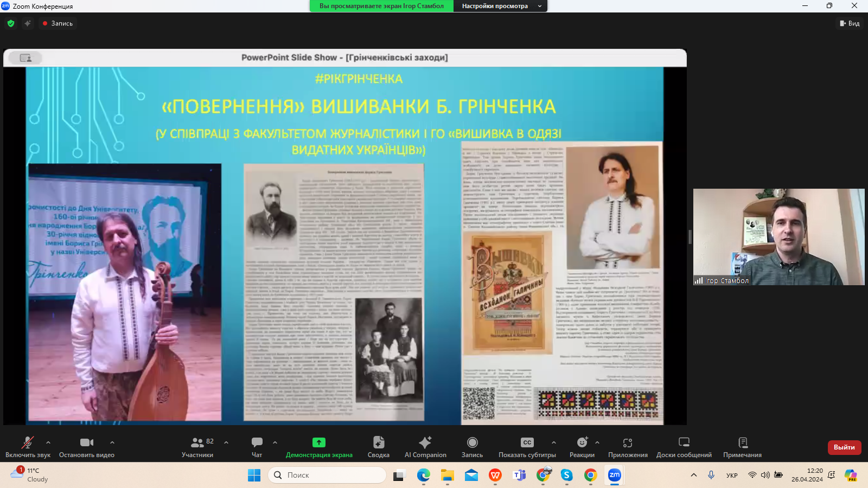Open the Chat panel
The width and height of the screenshot is (868, 488).
(x=257, y=447)
